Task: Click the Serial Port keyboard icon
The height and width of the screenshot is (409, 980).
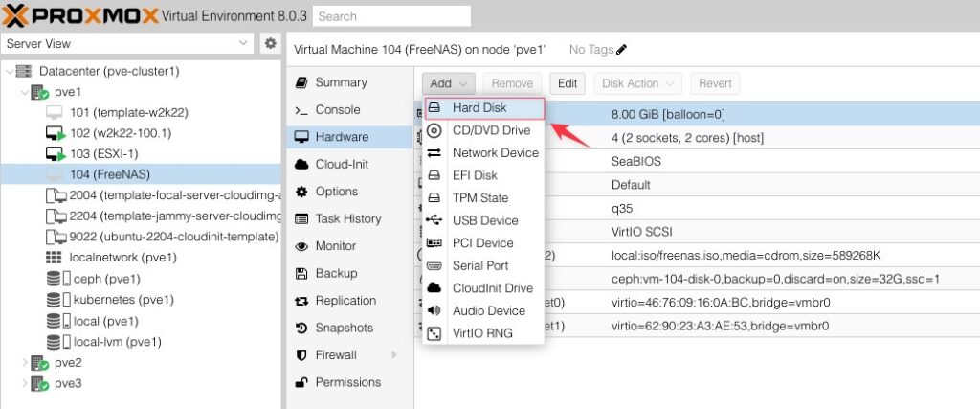Action: coord(434,265)
